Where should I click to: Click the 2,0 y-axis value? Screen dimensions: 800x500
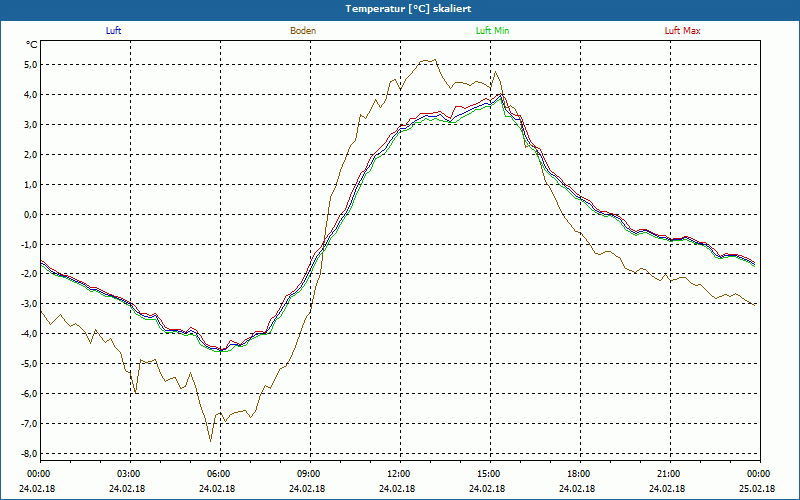(x=30, y=155)
